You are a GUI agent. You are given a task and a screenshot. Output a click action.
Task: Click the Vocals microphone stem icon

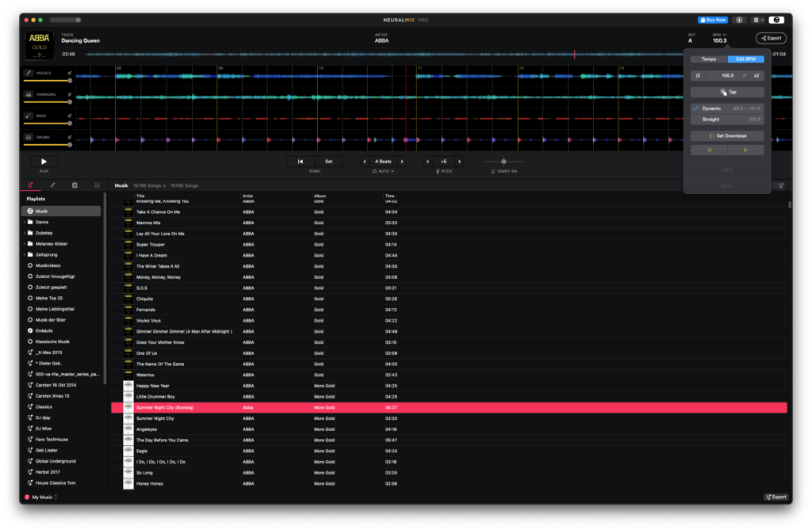tap(29, 73)
